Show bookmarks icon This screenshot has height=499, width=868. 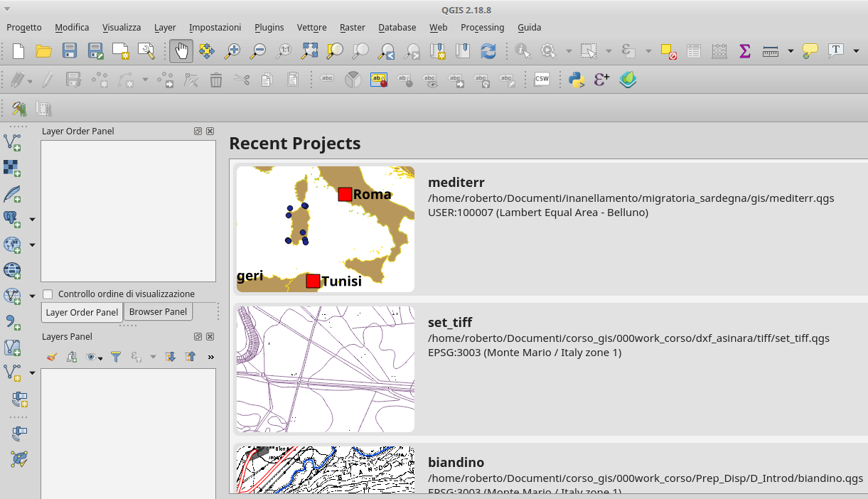pyautogui.click(x=463, y=50)
